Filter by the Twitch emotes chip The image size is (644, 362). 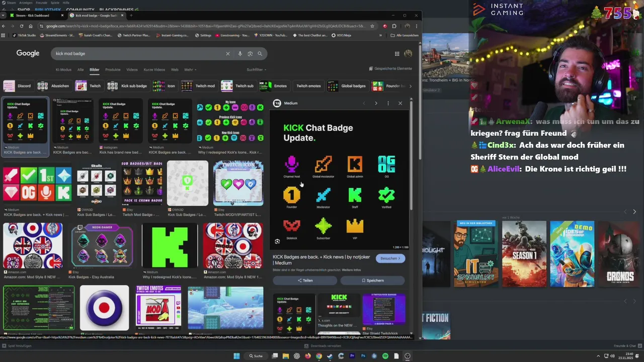click(x=308, y=86)
